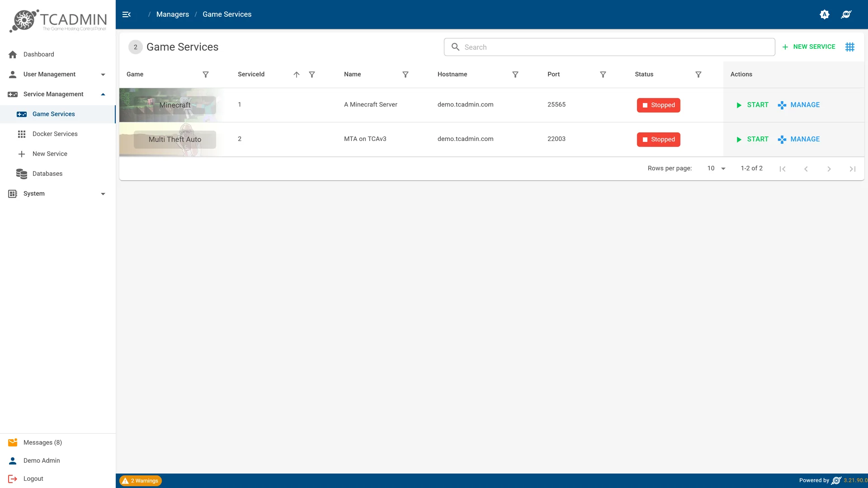868x488 pixels.
Task: Start the Minecraft server service
Action: pos(752,105)
